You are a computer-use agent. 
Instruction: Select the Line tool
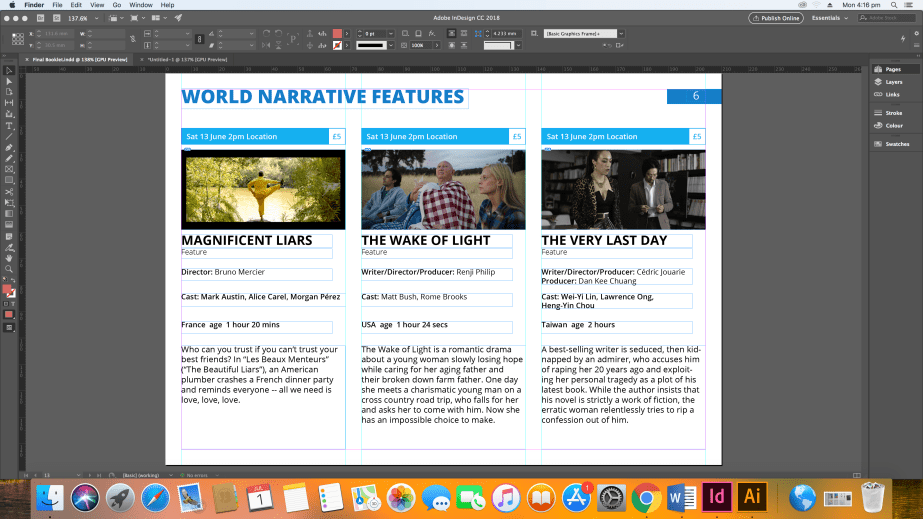tap(9, 137)
